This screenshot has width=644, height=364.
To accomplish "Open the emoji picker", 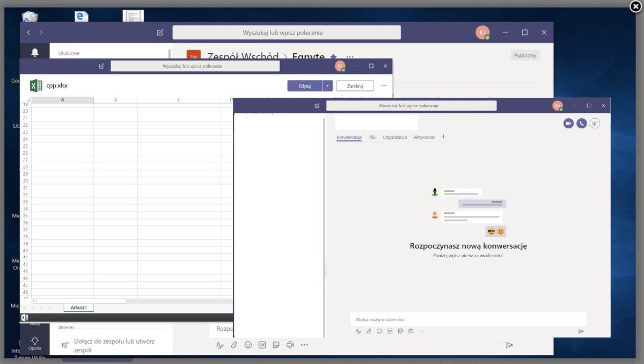I will (379, 331).
